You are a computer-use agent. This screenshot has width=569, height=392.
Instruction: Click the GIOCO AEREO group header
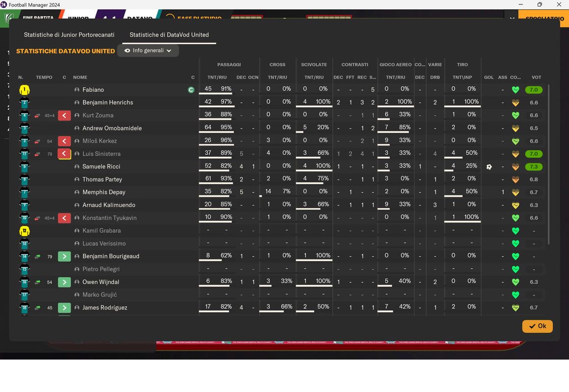[395, 65]
